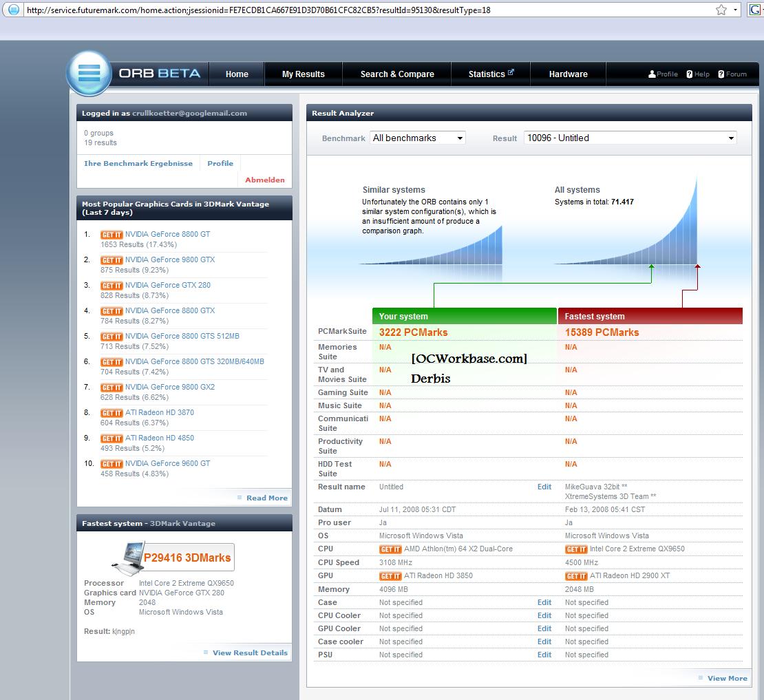764x700 pixels.
Task: Click GET IT badge for GeForce 8800 GTX
Action: pos(112,311)
